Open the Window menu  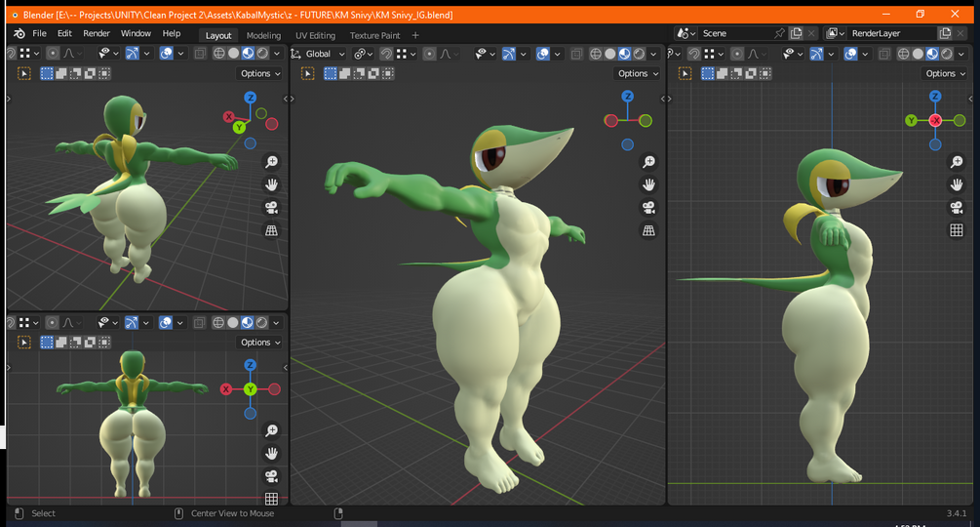pos(136,34)
